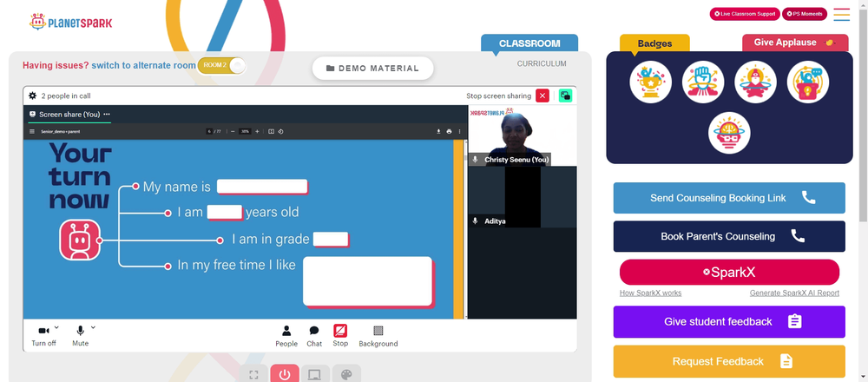This screenshot has height=382, width=868.
Task: Click Give student feedback
Action: click(x=729, y=321)
